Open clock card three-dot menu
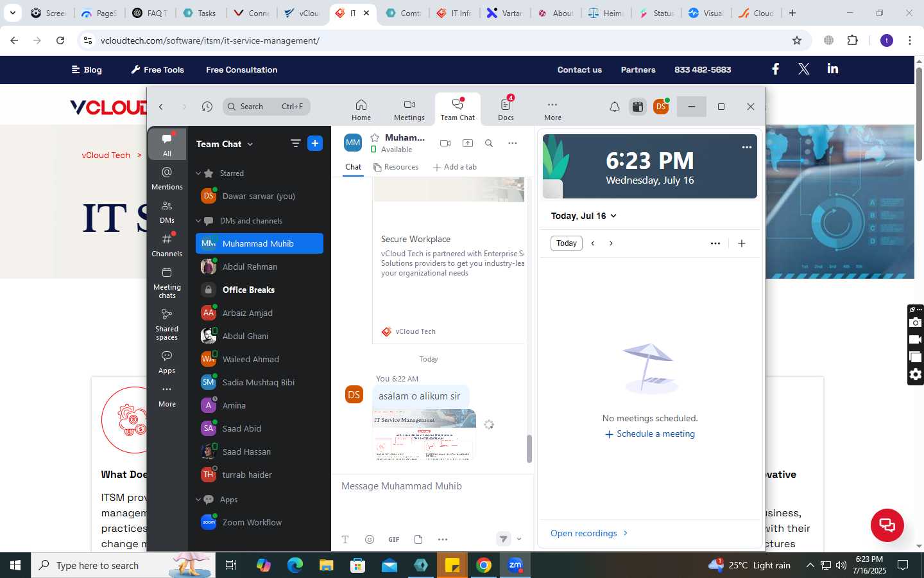Screen dimensions: 924x578 746,147
